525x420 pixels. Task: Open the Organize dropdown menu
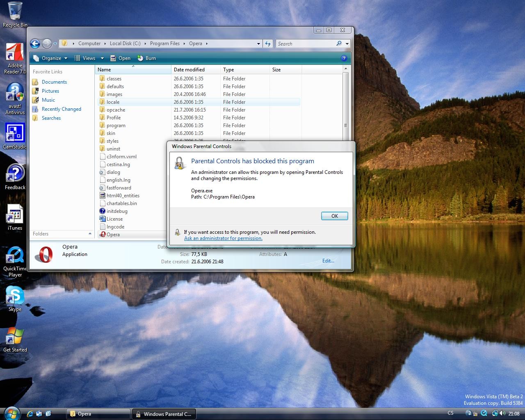tap(50, 58)
